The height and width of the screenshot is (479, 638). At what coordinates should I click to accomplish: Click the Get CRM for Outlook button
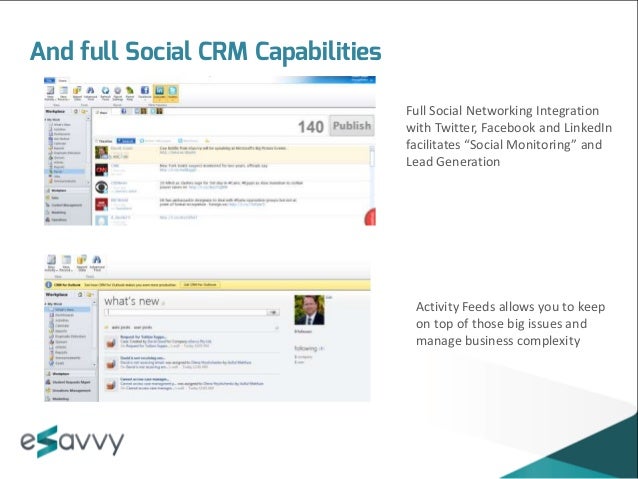[200, 285]
